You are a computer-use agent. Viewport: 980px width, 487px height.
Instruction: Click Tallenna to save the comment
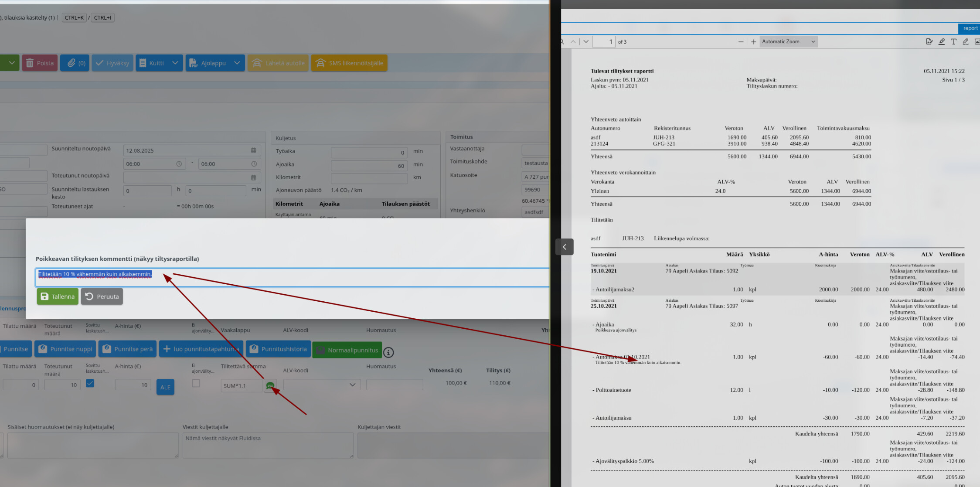(58, 296)
